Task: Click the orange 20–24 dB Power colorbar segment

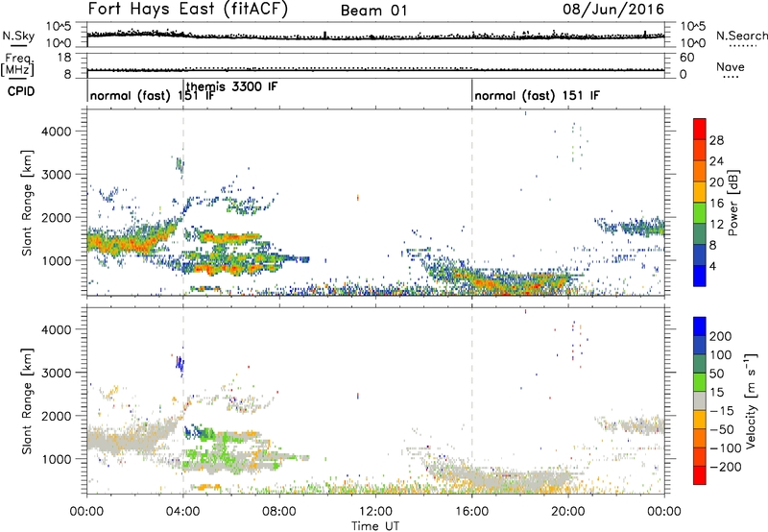Action: pyautogui.click(x=700, y=171)
